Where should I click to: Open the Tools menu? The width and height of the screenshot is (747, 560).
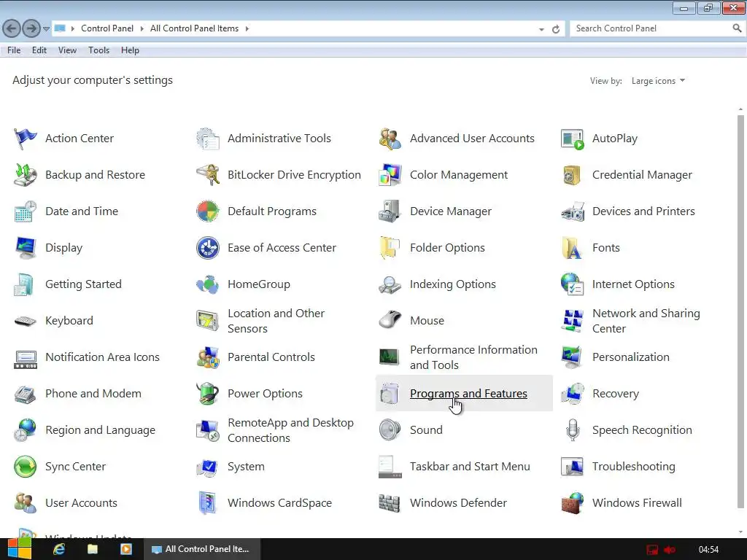click(x=98, y=50)
